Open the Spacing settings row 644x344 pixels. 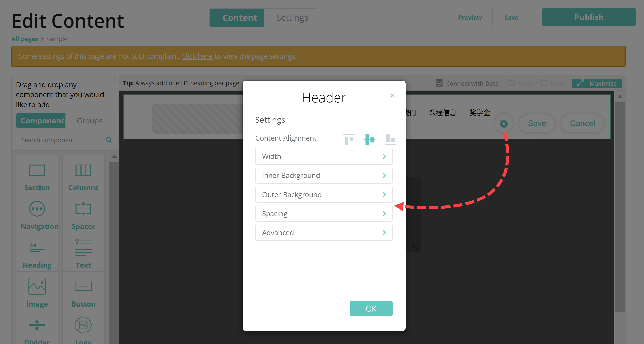coord(324,214)
